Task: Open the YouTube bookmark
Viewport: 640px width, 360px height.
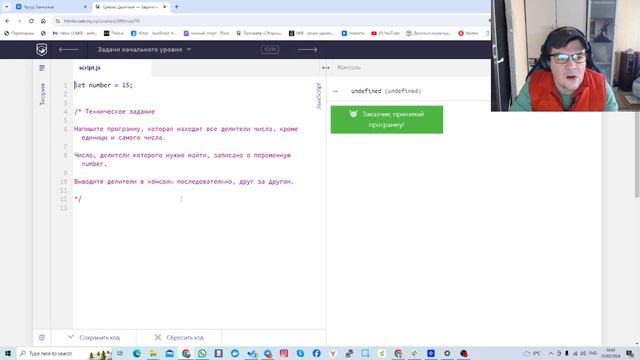Action: click(385, 33)
